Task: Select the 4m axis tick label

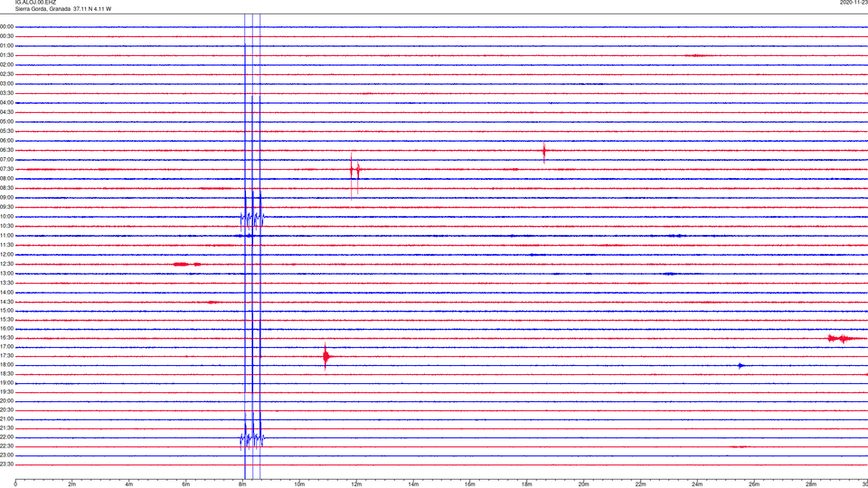Action: tap(129, 484)
